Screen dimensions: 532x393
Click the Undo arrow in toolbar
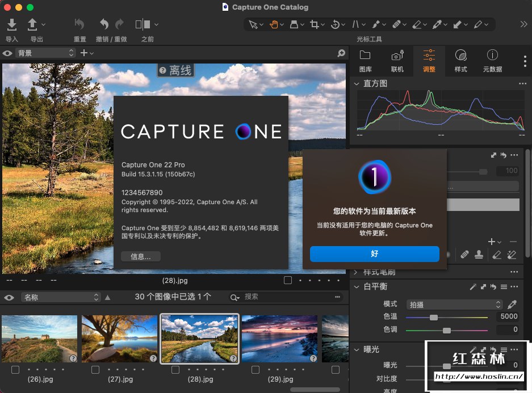[x=104, y=24]
